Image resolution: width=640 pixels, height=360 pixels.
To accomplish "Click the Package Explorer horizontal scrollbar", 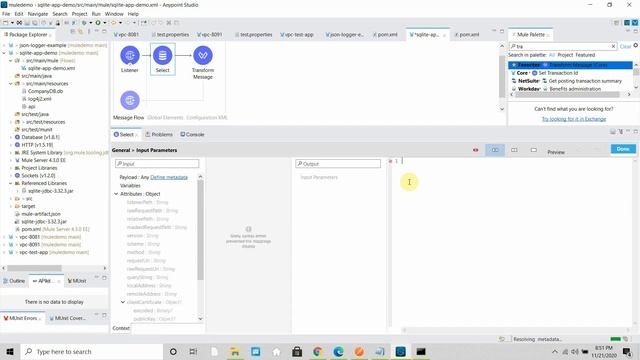I will coord(34,268).
